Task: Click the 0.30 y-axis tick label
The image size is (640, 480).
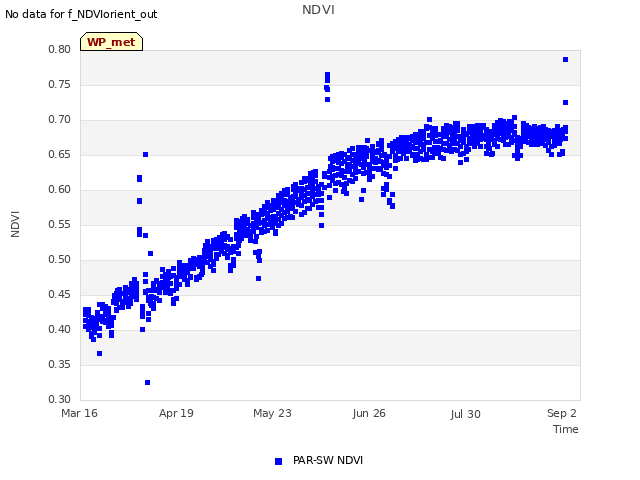Action: point(60,400)
